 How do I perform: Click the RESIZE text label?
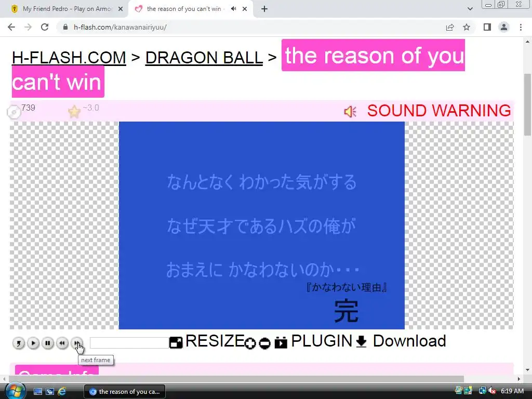215,341
